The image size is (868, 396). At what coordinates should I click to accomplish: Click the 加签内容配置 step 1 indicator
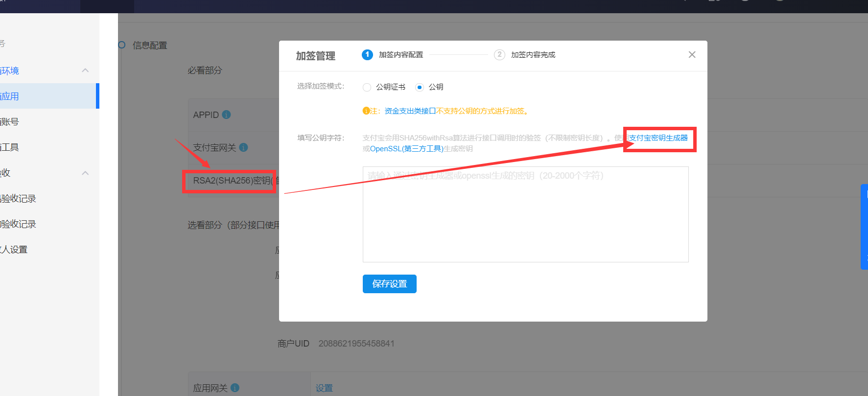[367, 55]
